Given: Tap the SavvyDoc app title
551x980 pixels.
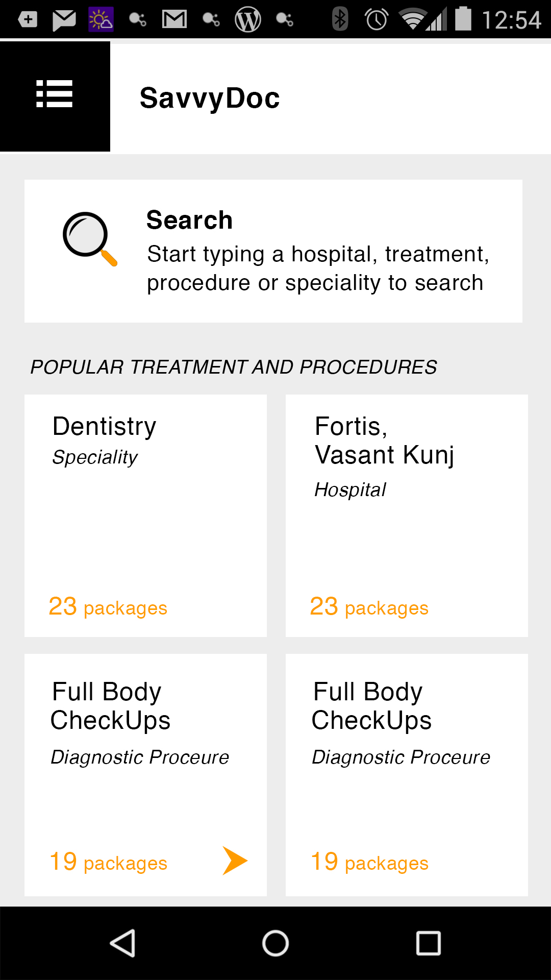Looking at the screenshot, I should [210, 98].
